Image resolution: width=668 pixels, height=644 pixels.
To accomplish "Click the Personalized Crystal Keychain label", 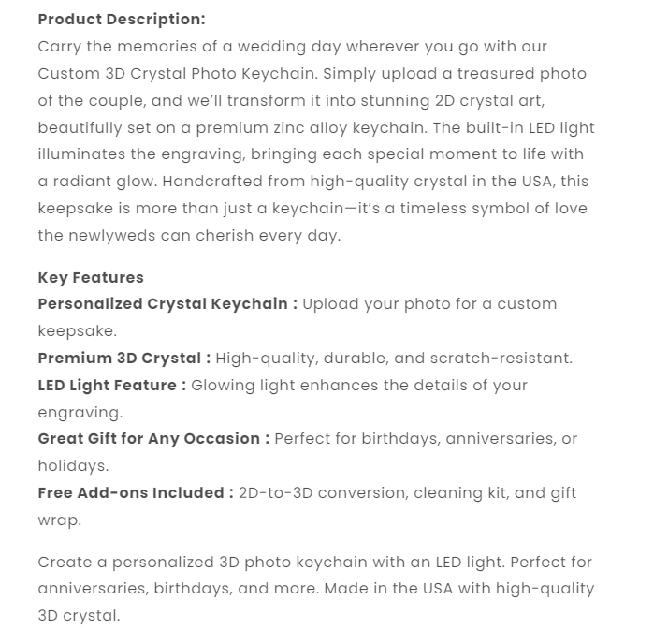I will 167,304.
